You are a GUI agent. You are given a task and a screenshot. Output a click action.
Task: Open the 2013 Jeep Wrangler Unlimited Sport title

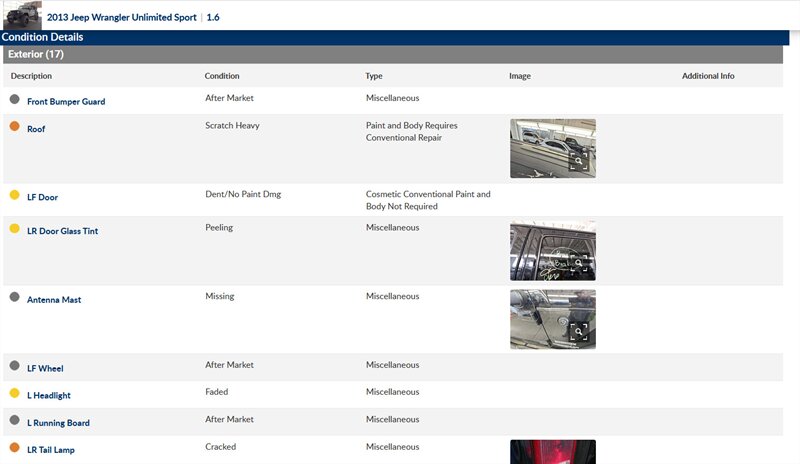(123, 17)
